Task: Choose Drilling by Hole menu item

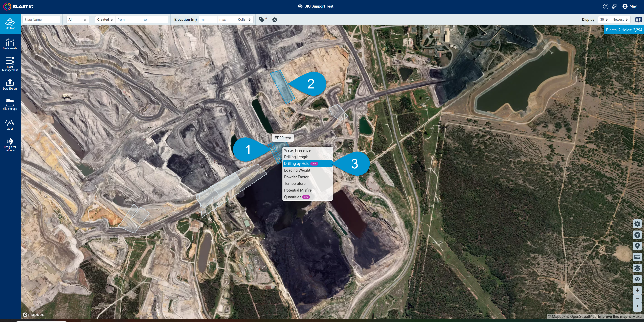Action: pos(307,164)
